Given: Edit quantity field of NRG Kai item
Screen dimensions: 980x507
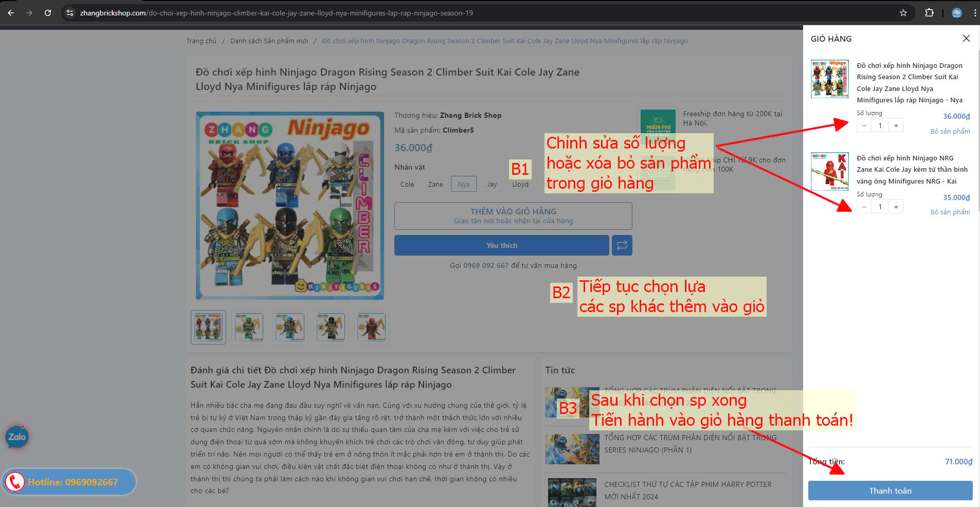Looking at the screenshot, I should pos(880,207).
